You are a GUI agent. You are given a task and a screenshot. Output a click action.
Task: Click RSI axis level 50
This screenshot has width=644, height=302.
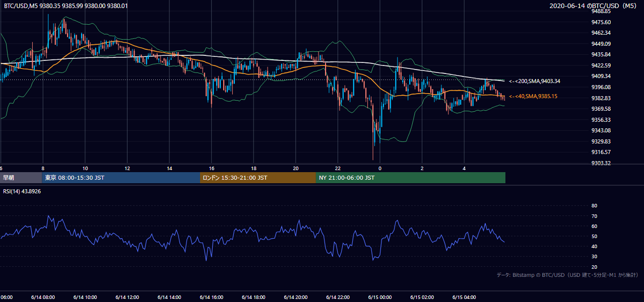594,236
